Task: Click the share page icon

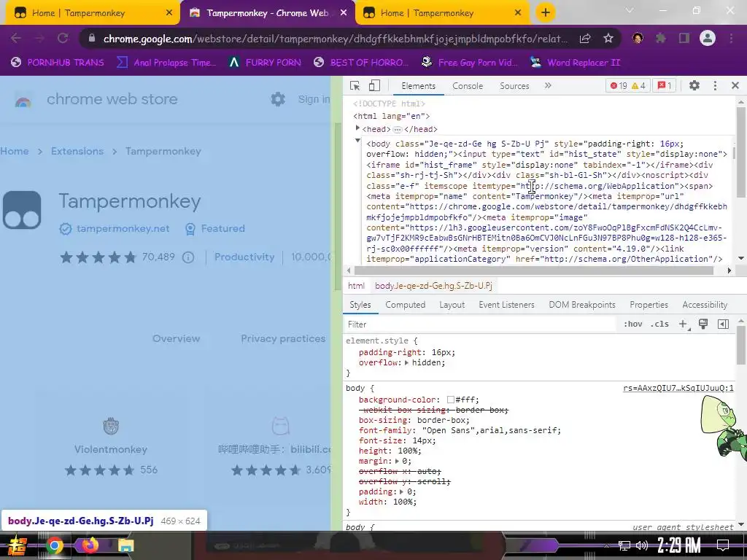Action: (585, 39)
